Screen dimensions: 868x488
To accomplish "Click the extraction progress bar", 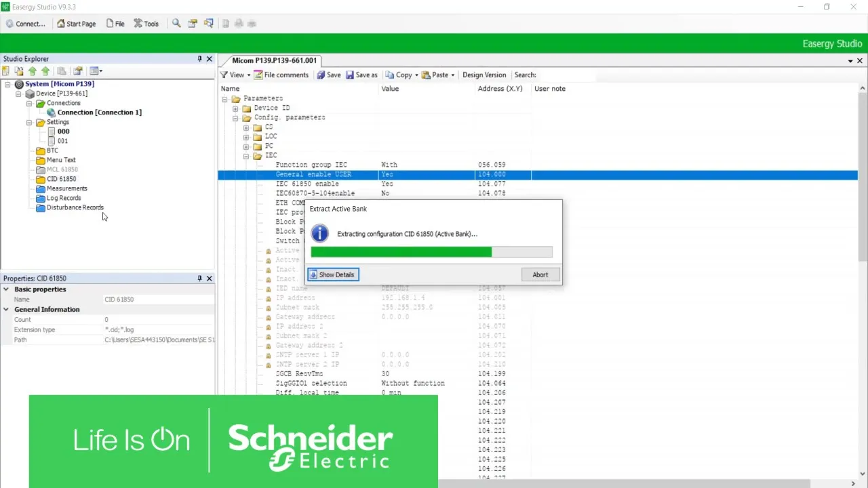I will (431, 252).
